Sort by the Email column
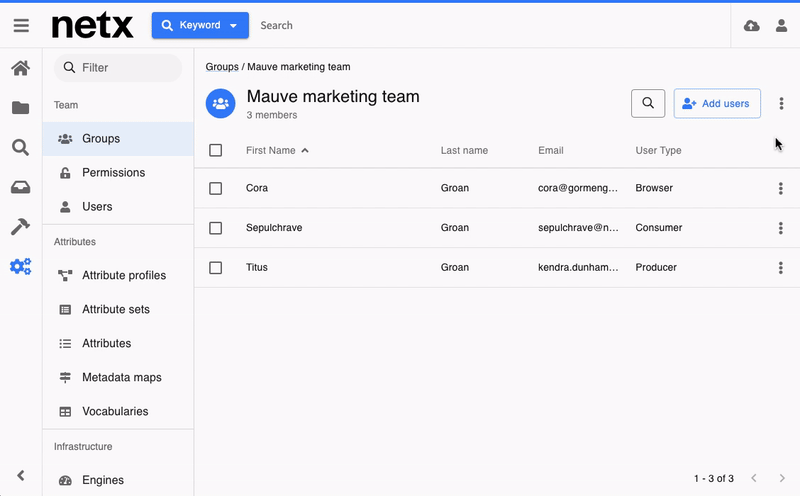 (x=551, y=151)
